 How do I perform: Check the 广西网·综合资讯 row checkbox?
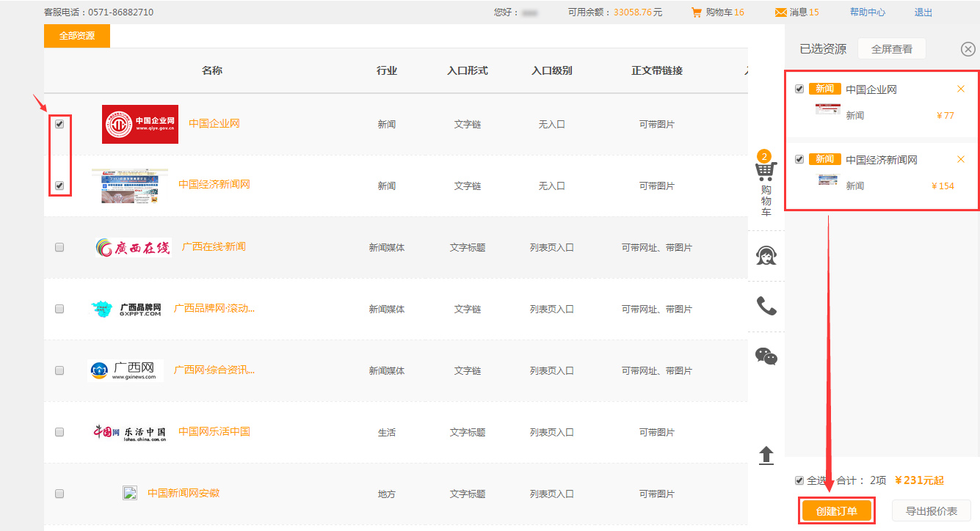tap(59, 370)
